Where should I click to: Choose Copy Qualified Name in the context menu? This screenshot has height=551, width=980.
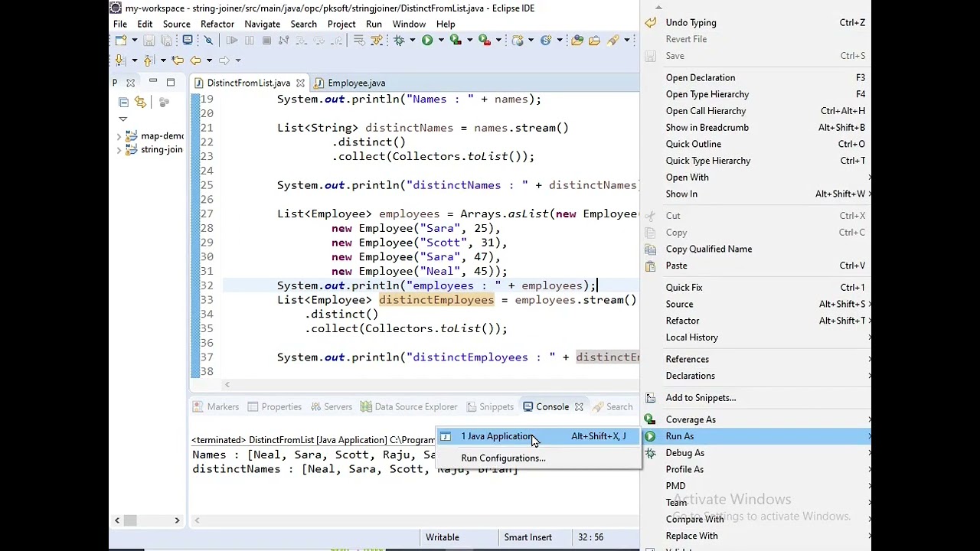point(756,249)
